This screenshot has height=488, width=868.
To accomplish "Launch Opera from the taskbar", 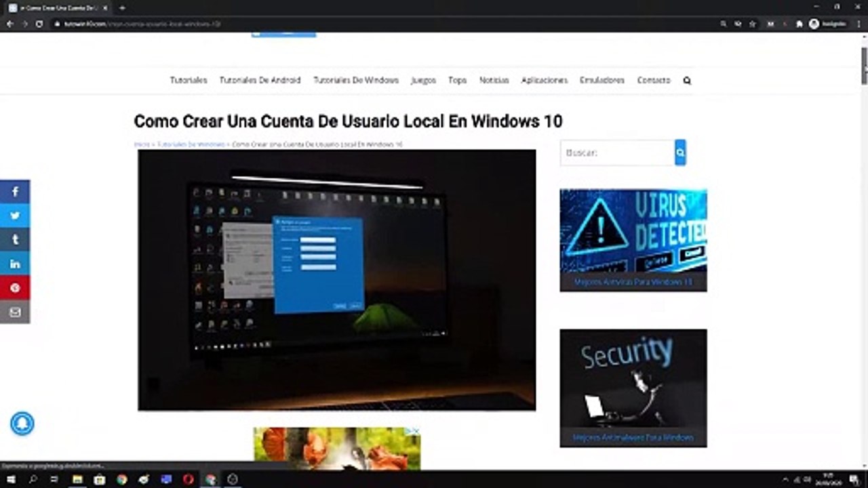I will tap(189, 479).
